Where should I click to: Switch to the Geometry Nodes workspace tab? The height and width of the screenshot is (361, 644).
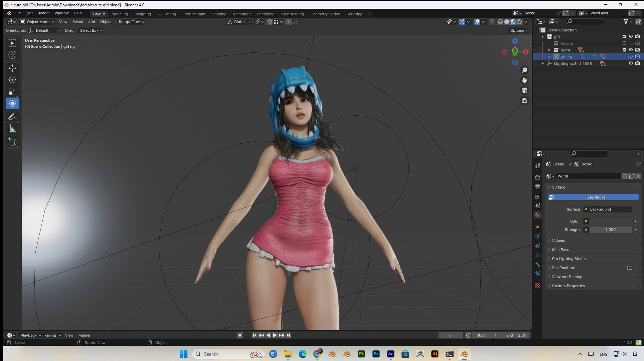pyautogui.click(x=325, y=14)
